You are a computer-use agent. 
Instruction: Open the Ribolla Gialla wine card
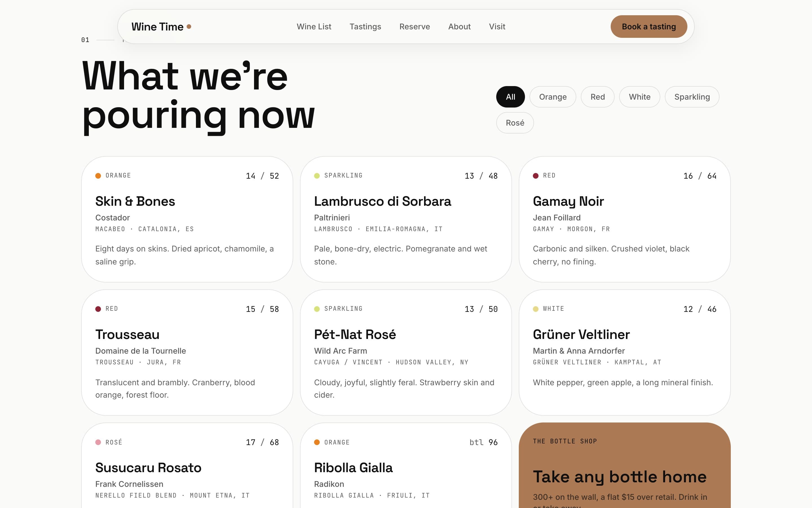click(x=406, y=465)
